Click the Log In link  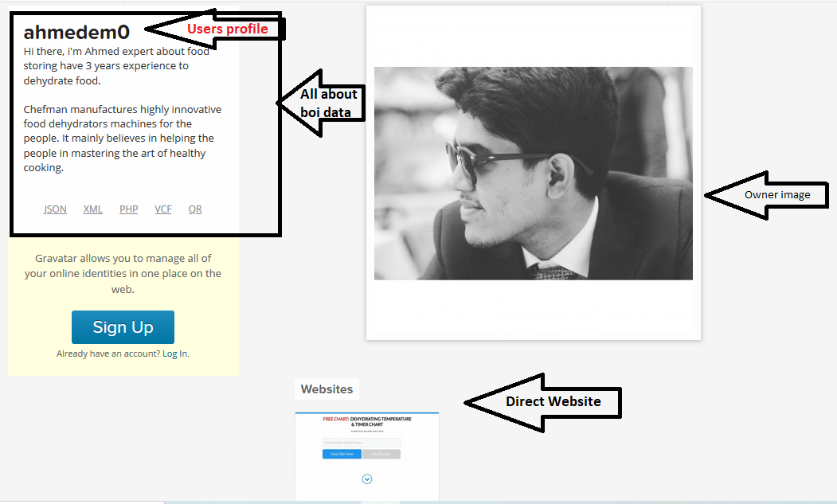tap(175, 354)
